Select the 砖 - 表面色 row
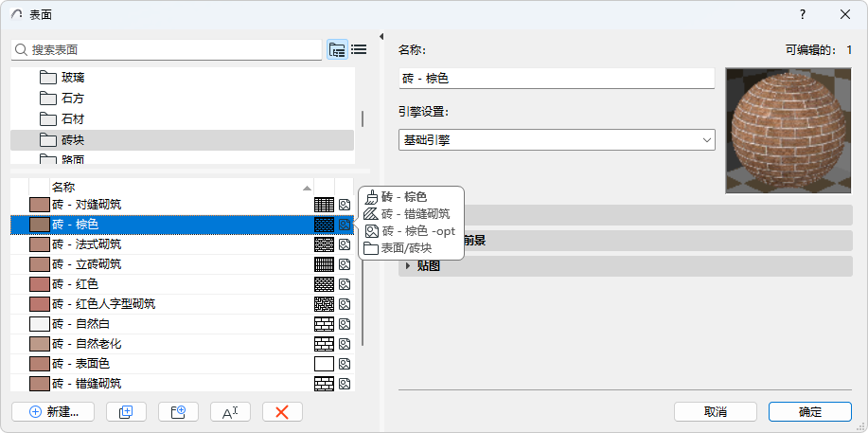Viewport: 868px width, 433px height. tap(182, 364)
